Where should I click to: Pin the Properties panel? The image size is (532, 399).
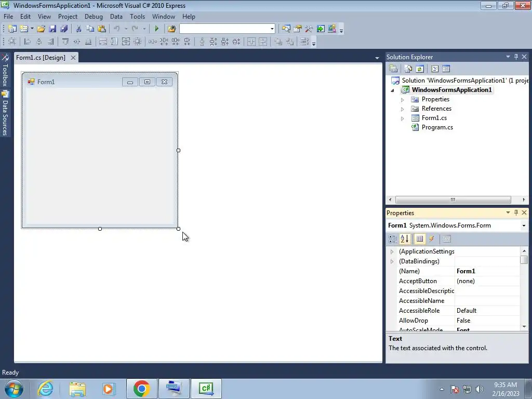(x=516, y=212)
